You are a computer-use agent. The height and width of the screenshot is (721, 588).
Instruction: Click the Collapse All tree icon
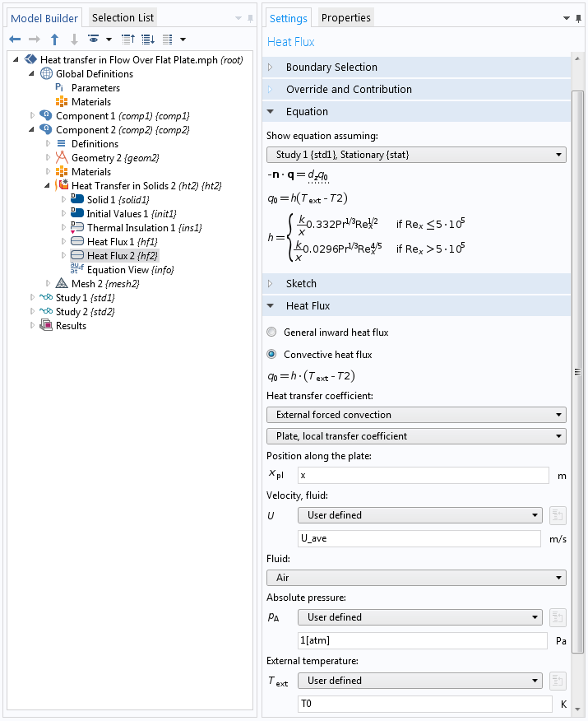128,40
